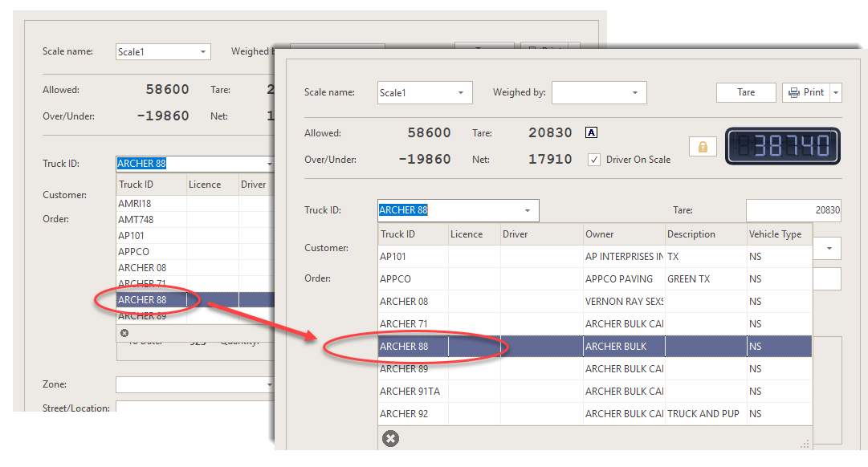Click the Tare input field showing 20830
The image size is (868, 467).
pyautogui.click(x=793, y=211)
